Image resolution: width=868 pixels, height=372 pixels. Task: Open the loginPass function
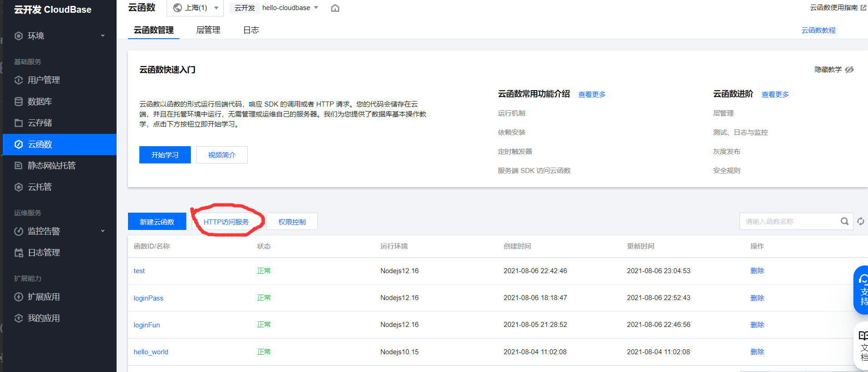[x=148, y=298]
